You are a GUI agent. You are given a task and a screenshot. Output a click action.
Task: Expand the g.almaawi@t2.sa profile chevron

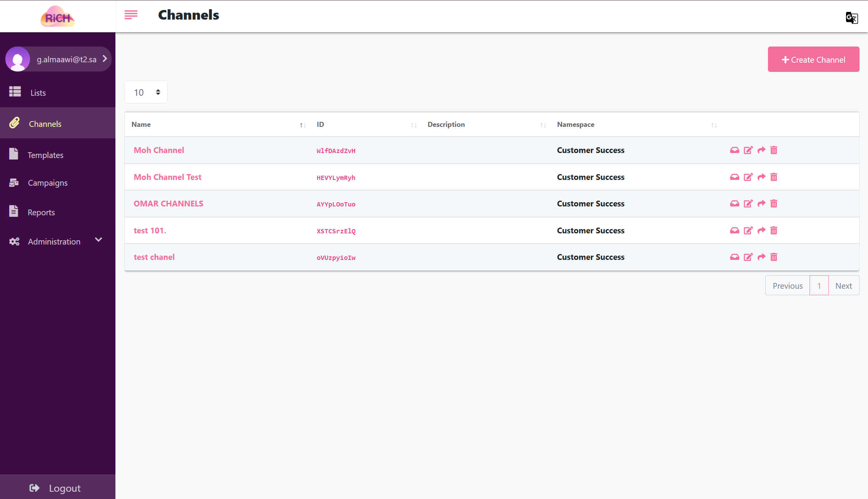point(105,58)
